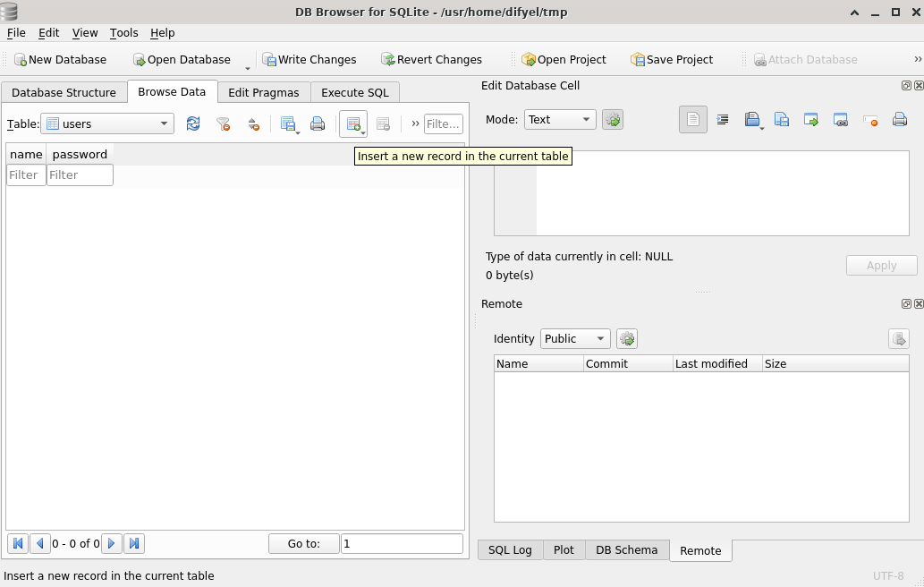Switch to Edit Pragmas tab
Viewport: 924px width, 587px height.
pyautogui.click(x=263, y=92)
